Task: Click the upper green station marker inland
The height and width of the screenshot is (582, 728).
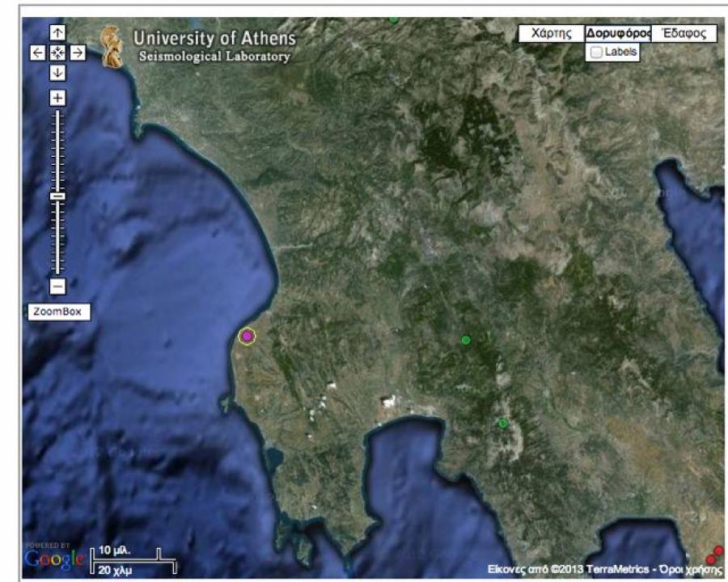Action: coord(465,339)
